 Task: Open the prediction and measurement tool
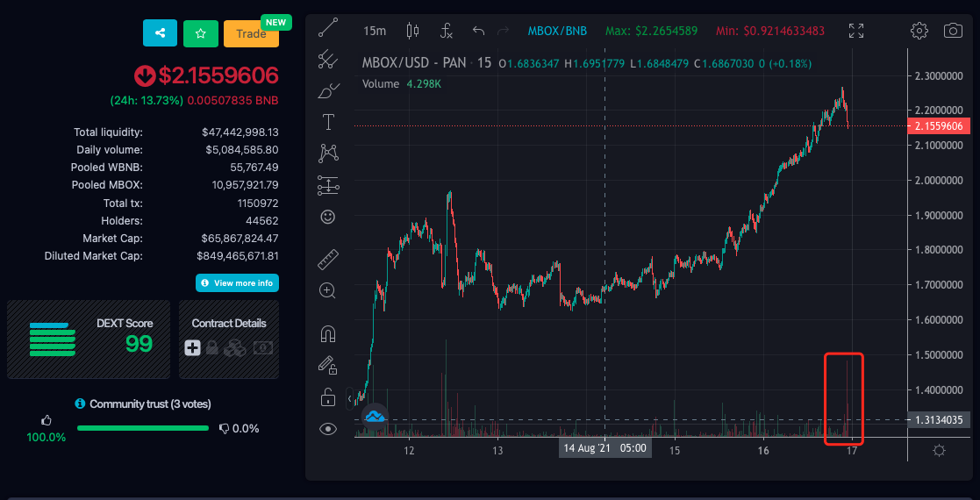(x=327, y=185)
